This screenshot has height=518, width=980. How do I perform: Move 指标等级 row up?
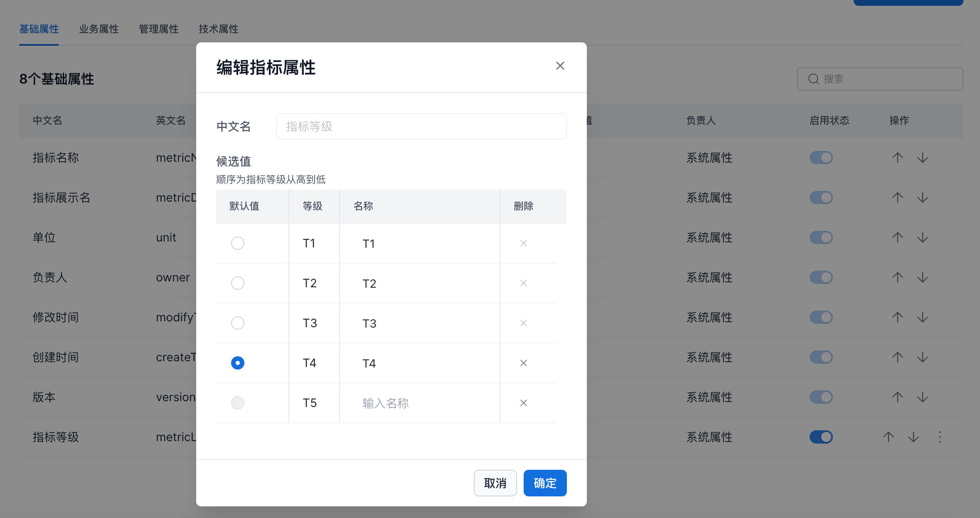pyautogui.click(x=888, y=437)
